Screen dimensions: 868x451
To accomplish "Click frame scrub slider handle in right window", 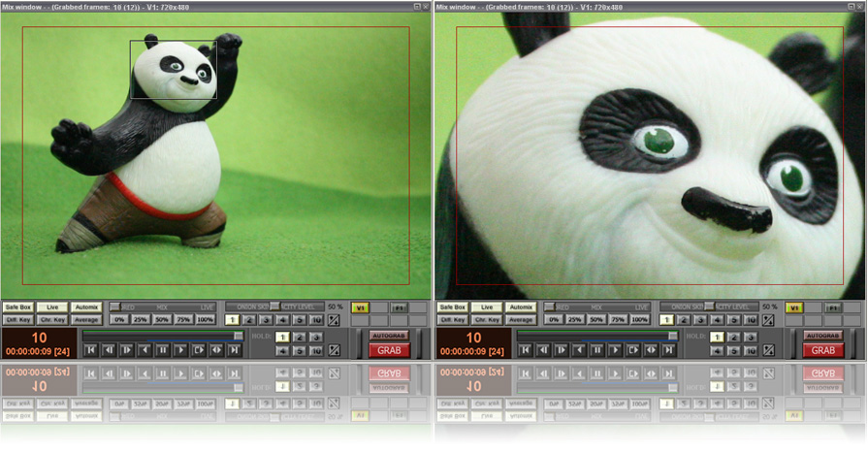I will [x=673, y=336].
